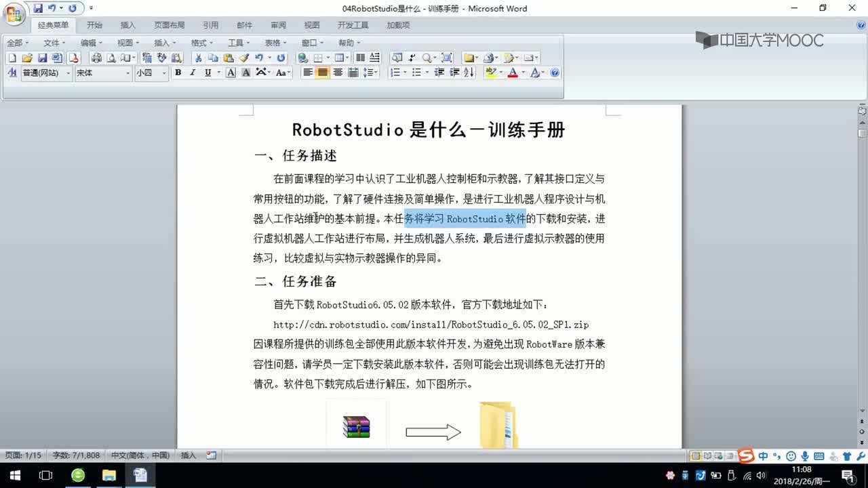The width and height of the screenshot is (868, 488).
Task: Switch to the 开始 ribbon tab
Action: (94, 25)
